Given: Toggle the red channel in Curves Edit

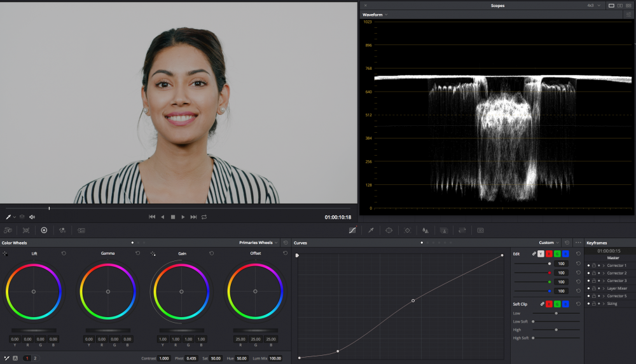Looking at the screenshot, I should [x=548, y=253].
